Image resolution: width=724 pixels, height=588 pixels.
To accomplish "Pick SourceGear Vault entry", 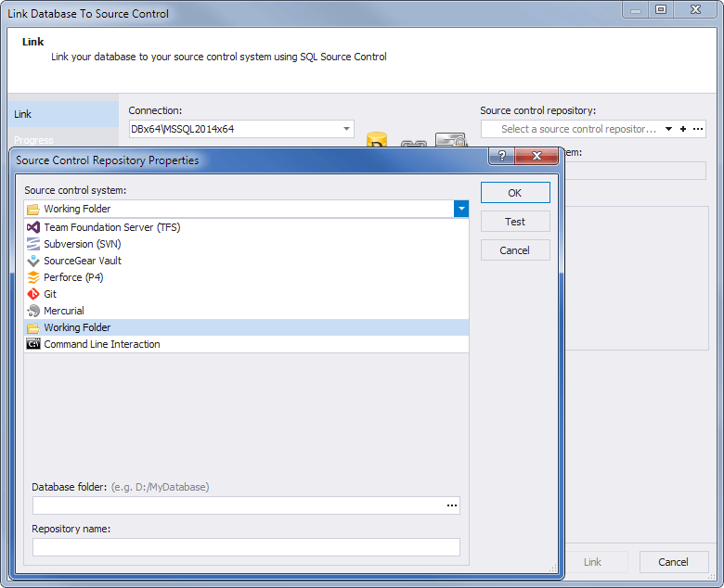I will pos(246,261).
